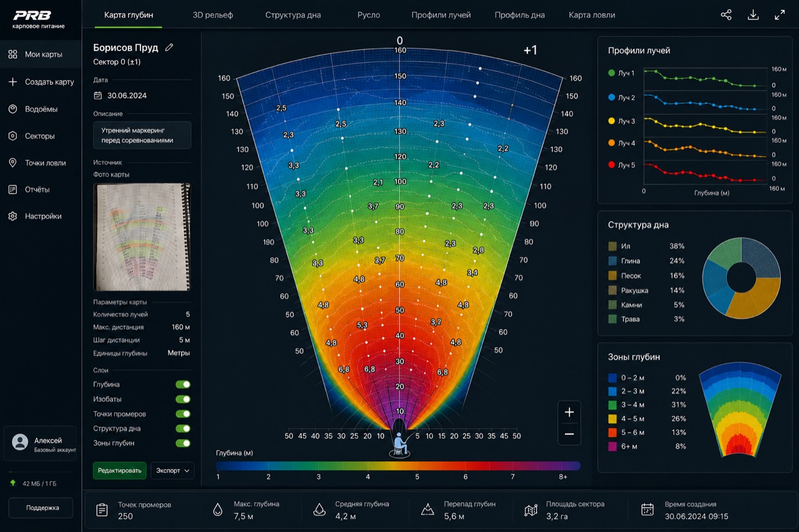This screenshot has height=532, width=799.
Task: Open the date calendar icon beside 30.06.2024
Action: [x=98, y=95]
